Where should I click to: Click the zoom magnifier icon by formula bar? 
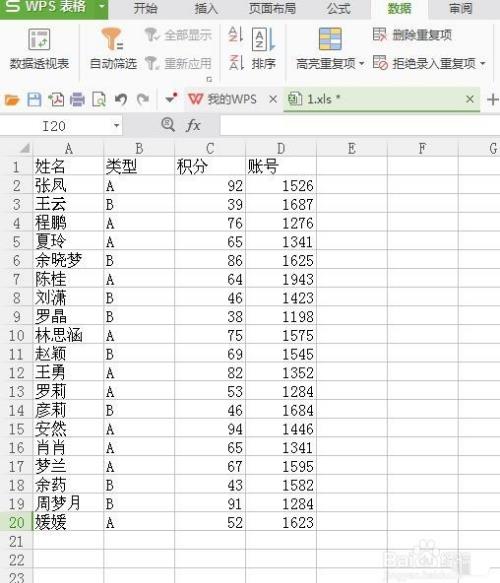(168, 124)
